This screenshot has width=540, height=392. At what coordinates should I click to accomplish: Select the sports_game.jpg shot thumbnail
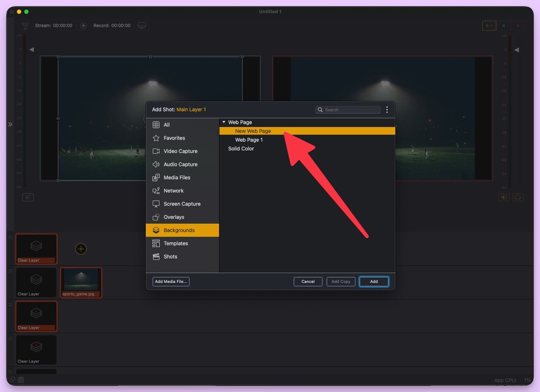coord(81,282)
